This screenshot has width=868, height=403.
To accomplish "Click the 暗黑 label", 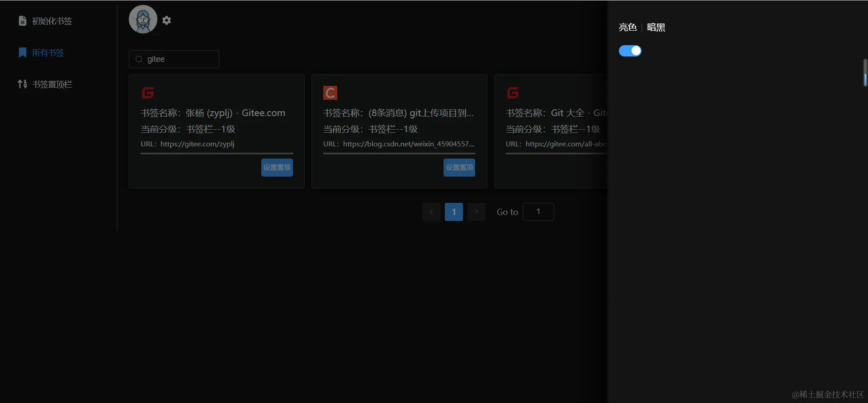I will click(x=656, y=28).
